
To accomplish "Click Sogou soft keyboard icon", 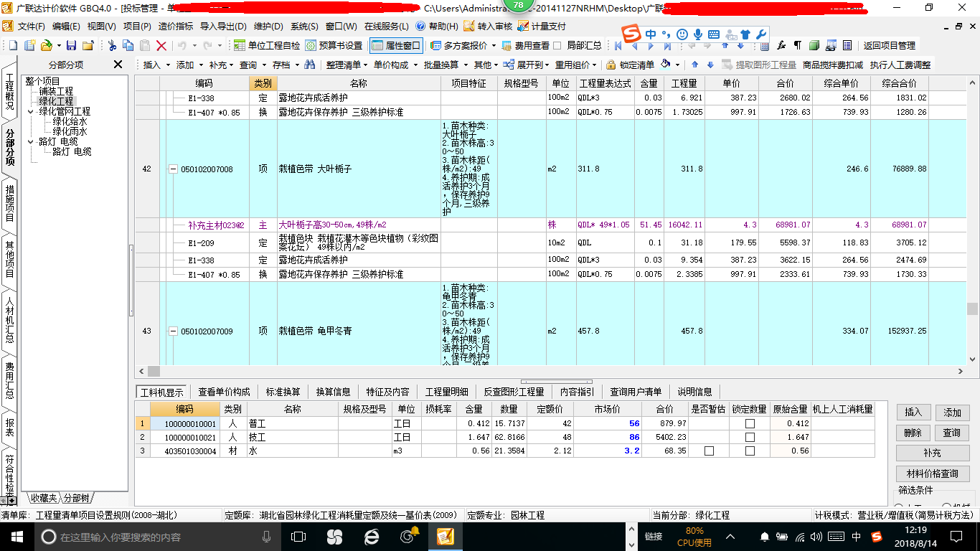I will pos(714,34).
